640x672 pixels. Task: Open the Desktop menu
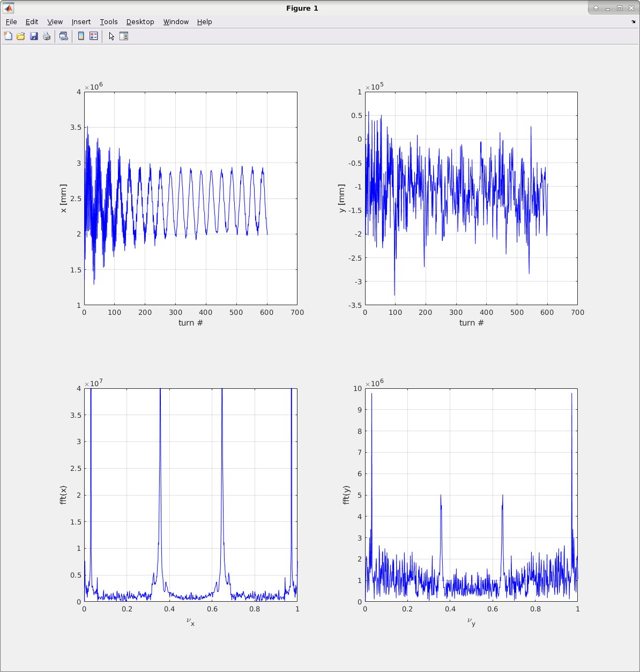(140, 22)
